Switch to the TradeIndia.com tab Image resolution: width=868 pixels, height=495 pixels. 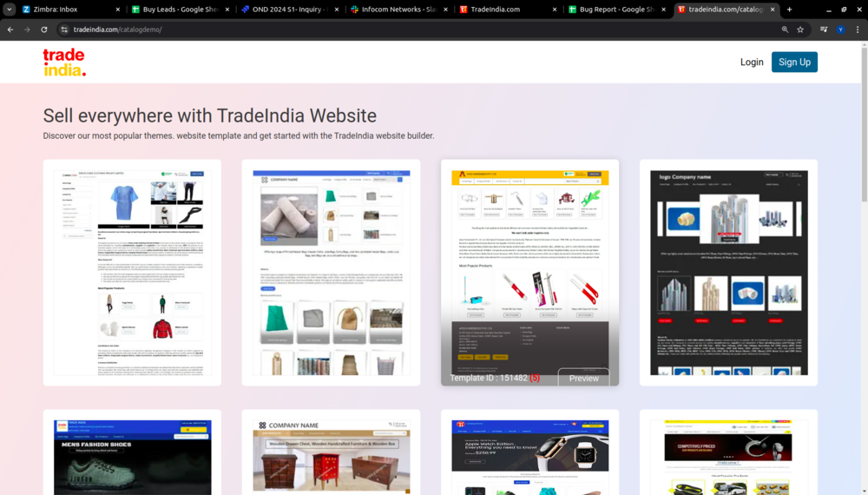click(x=509, y=10)
